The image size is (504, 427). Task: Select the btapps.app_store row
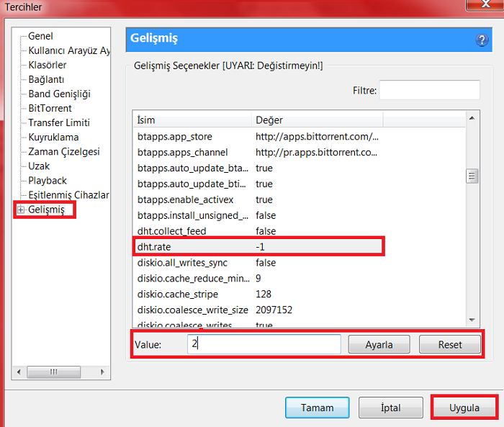coord(299,137)
